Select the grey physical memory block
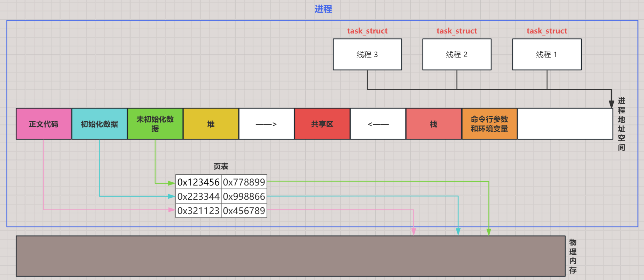Screen dimensions: 644x280 click(291, 256)
